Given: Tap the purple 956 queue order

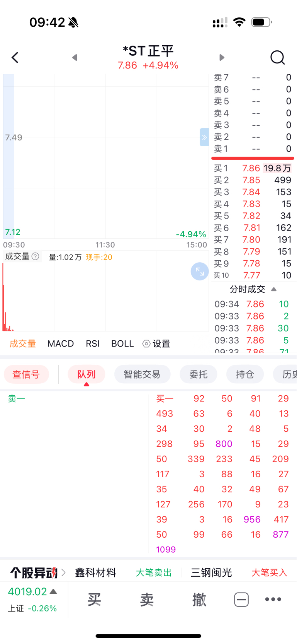Looking at the screenshot, I should (x=252, y=519).
